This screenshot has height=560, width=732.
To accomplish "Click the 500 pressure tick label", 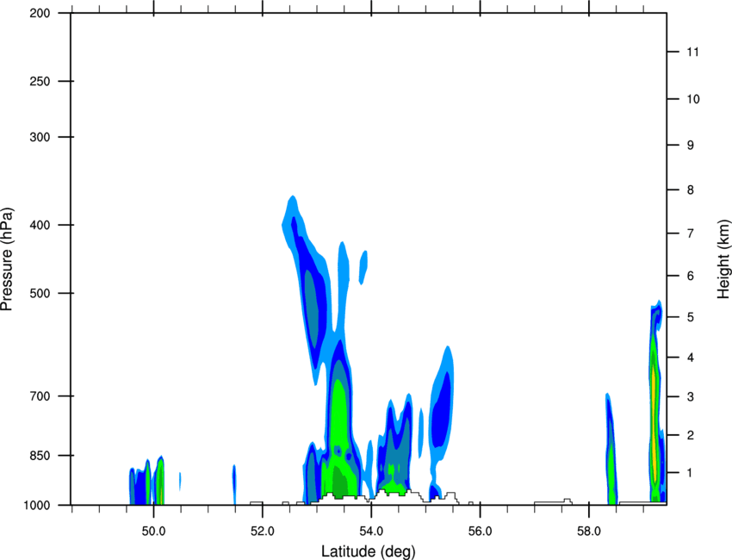I will pos(40,293).
